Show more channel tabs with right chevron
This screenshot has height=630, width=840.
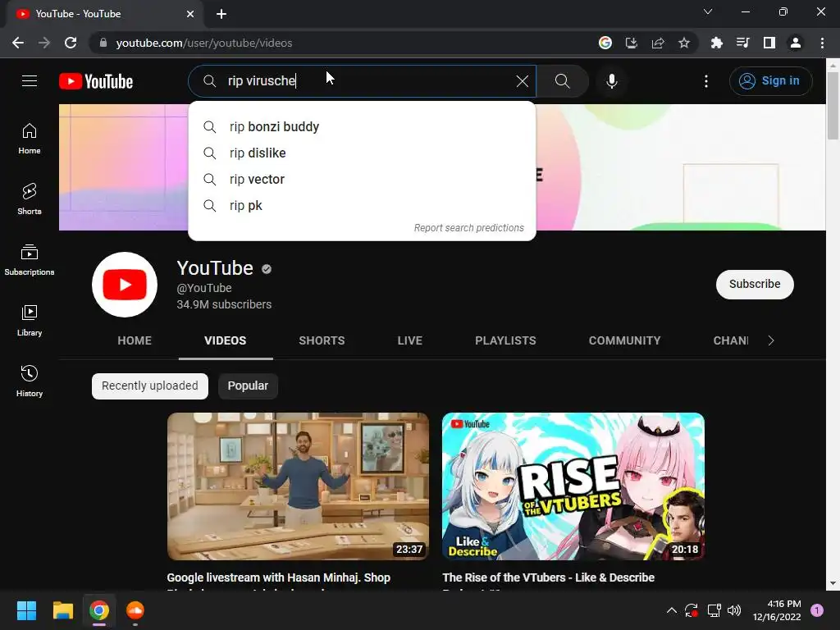pyautogui.click(x=771, y=340)
